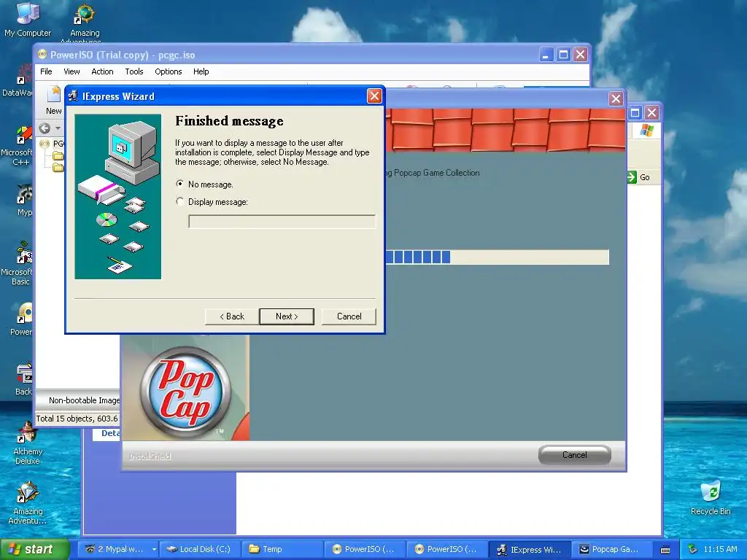
Task: Click Total 15 objects status bar text
Action: (x=77, y=419)
